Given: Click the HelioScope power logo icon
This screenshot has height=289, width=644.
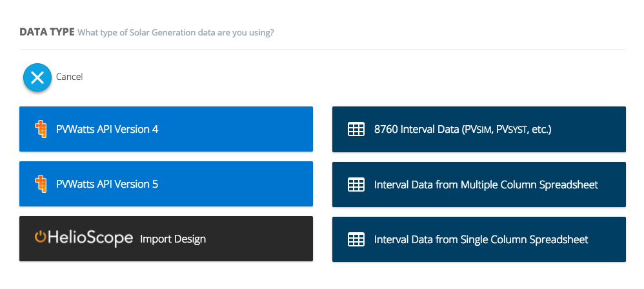Looking at the screenshot, I should (40, 237).
